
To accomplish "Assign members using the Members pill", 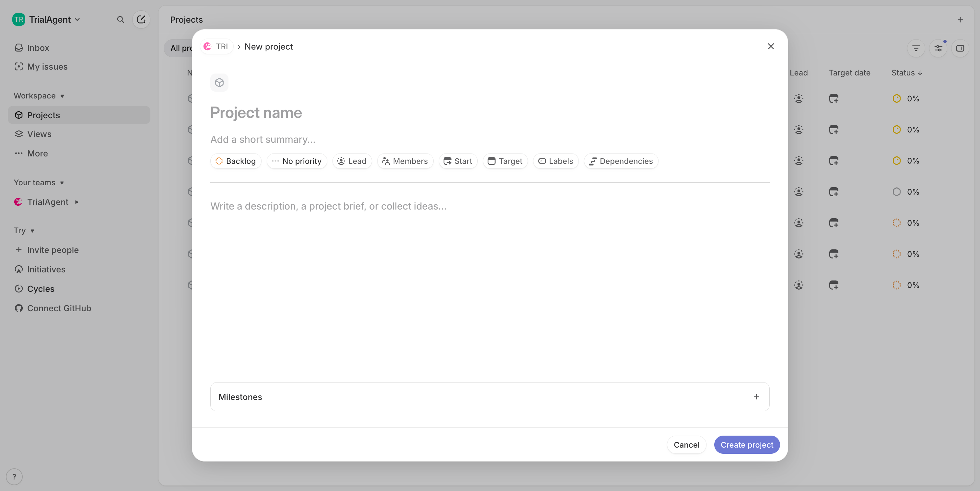I will point(405,161).
